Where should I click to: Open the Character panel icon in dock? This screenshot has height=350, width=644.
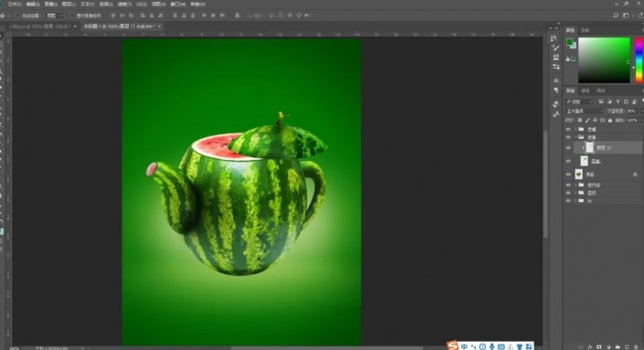point(555,80)
